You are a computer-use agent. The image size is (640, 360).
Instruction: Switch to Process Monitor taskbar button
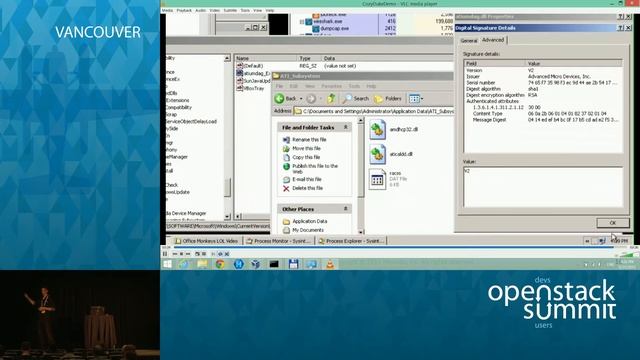[279, 241]
